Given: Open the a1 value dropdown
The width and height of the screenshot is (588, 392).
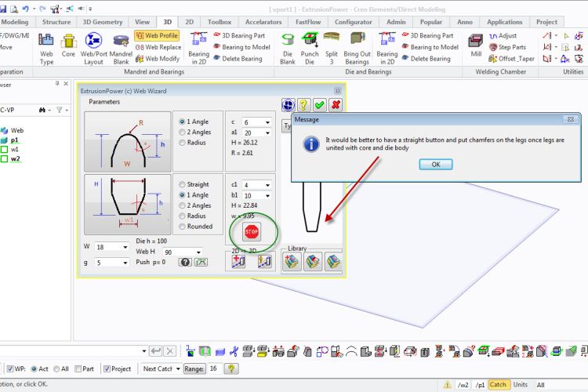Looking at the screenshot, I should [267, 132].
